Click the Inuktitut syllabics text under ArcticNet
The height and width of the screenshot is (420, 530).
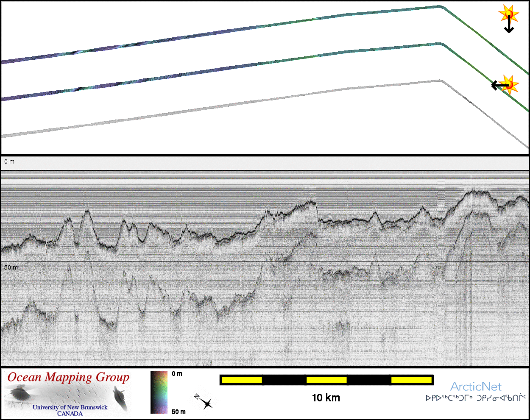point(476,398)
